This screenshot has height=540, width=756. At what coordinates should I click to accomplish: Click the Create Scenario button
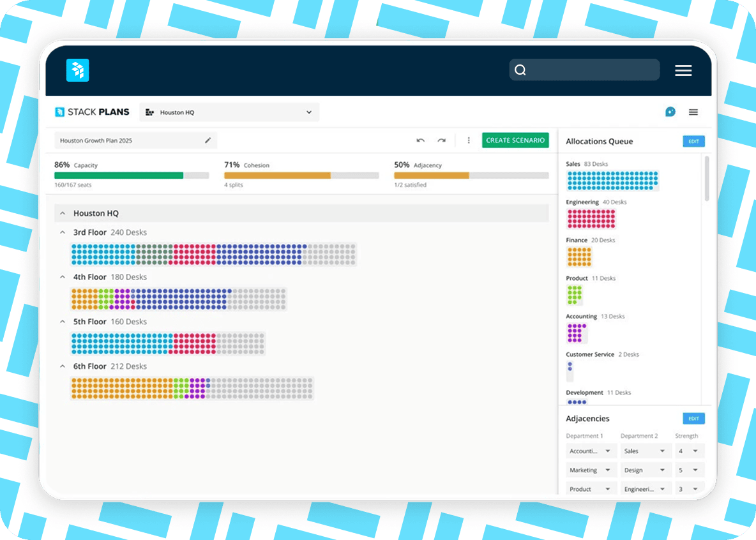[x=515, y=140]
